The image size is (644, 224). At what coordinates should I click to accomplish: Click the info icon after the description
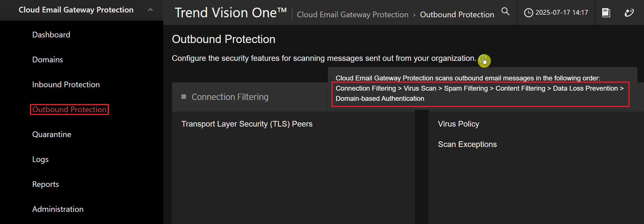pyautogui.click(x=483, y=60)
